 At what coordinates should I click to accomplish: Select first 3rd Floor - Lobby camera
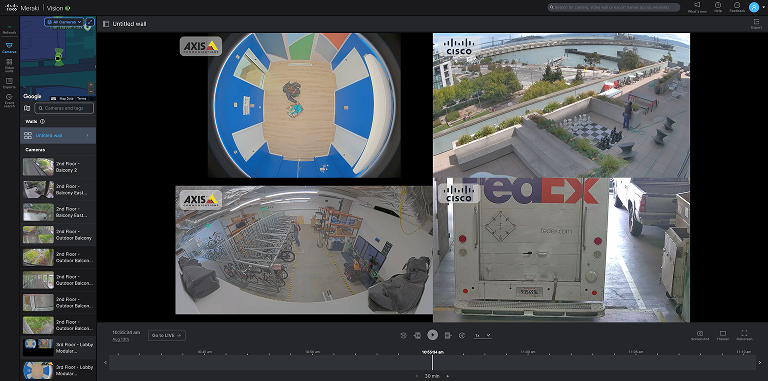pos(58,348)
